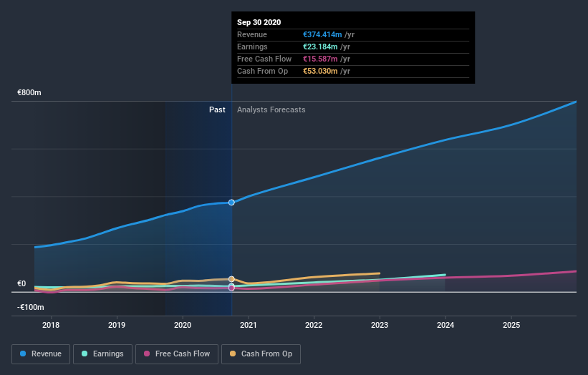This screenshot has width=588, height=375.
Task: Select the 2023 x-axis label
Action: coord(380,325)
